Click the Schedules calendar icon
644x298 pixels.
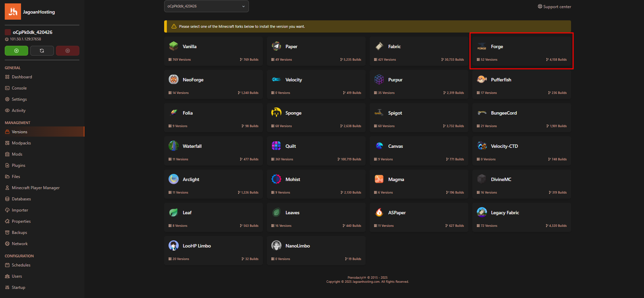(x=7, y=265)
